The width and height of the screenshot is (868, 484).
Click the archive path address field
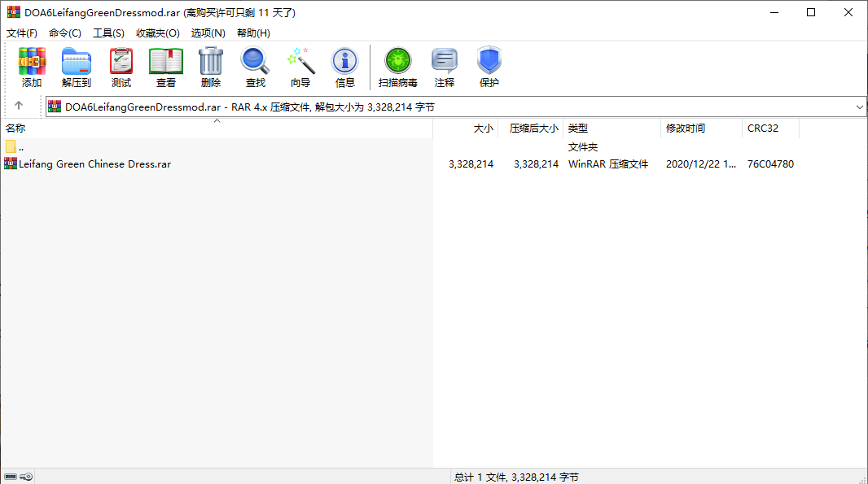456,107
